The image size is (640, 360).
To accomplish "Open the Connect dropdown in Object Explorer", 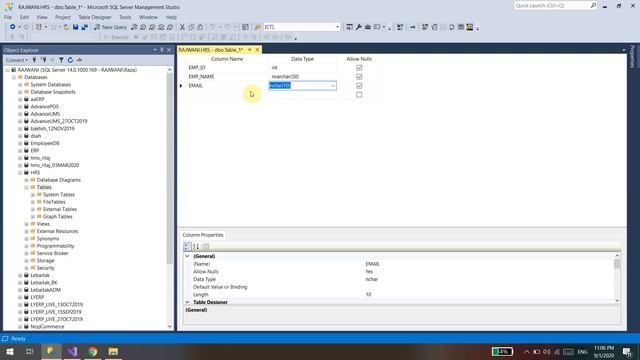I will [x=17, y=60].
